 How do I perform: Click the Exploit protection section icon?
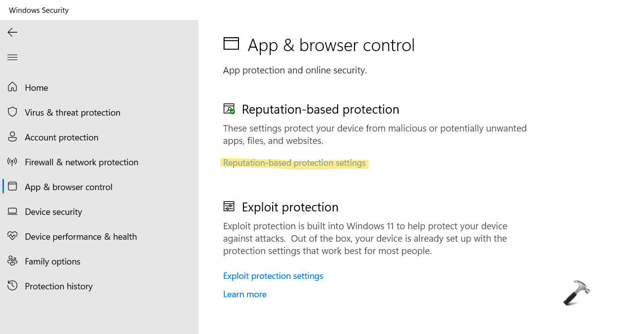229,206
